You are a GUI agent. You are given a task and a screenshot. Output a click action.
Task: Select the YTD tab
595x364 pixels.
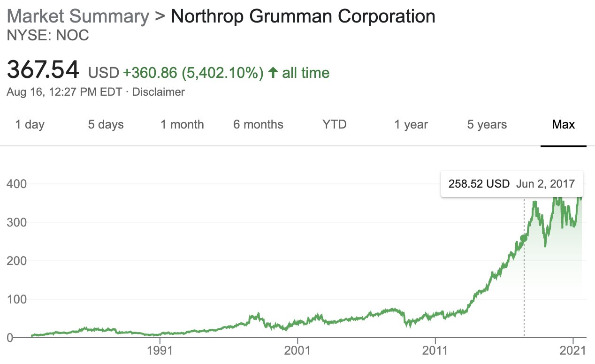tap(334, 124)
